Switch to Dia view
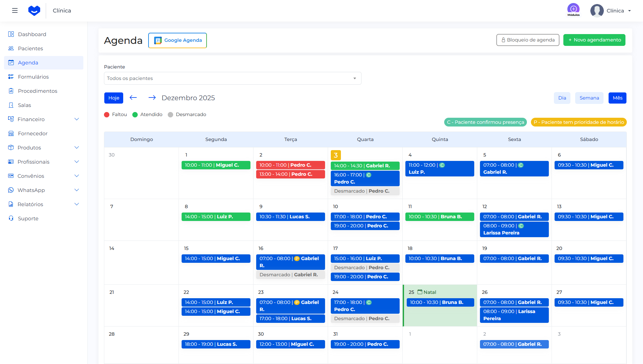Viewport: 643px width, 364px height. click(x=562, y=98)
